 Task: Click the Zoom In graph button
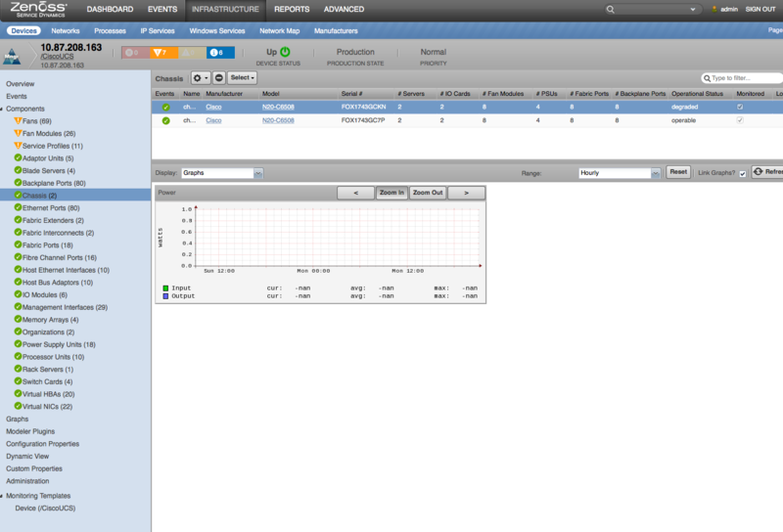coord(391,193)
